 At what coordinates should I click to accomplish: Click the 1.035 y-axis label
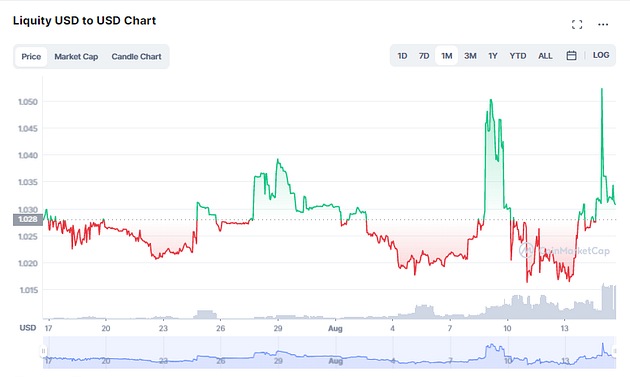[x=28, y=182]
